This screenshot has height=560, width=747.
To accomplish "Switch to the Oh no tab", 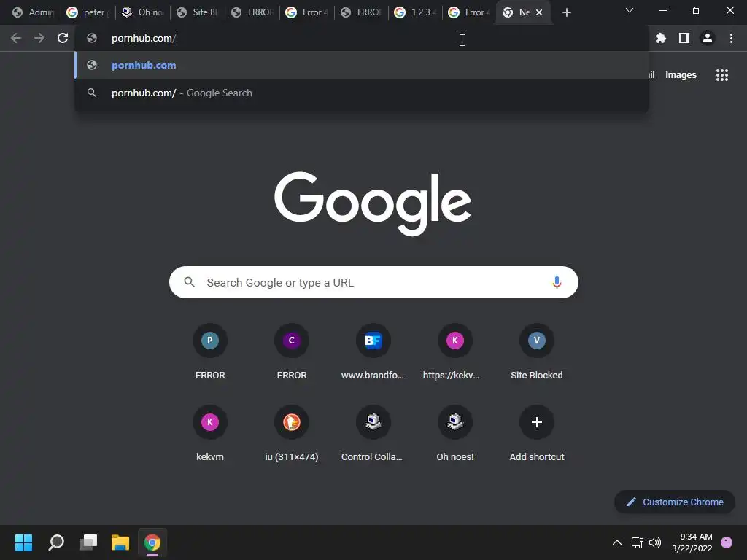I will coord(142,12).
